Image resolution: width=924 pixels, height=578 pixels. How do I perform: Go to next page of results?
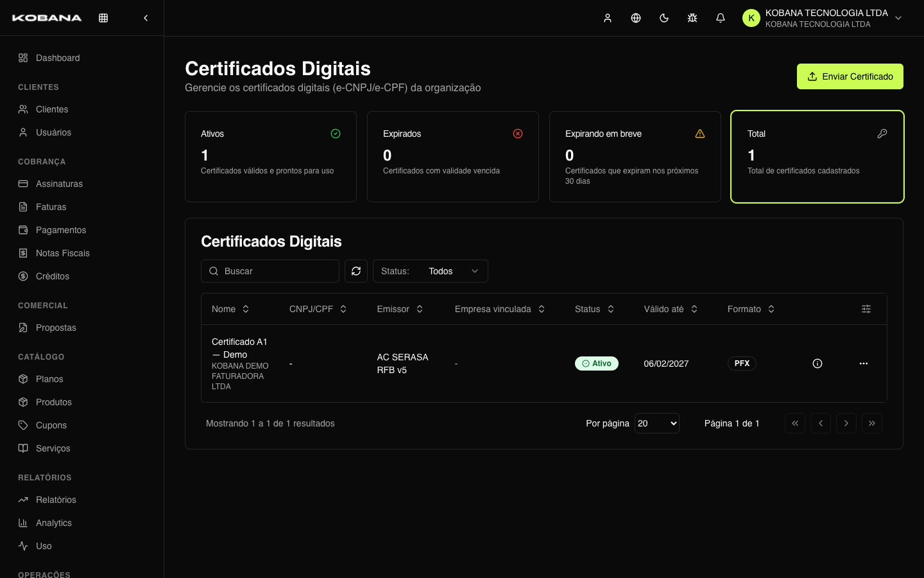(x=846, y=423)
